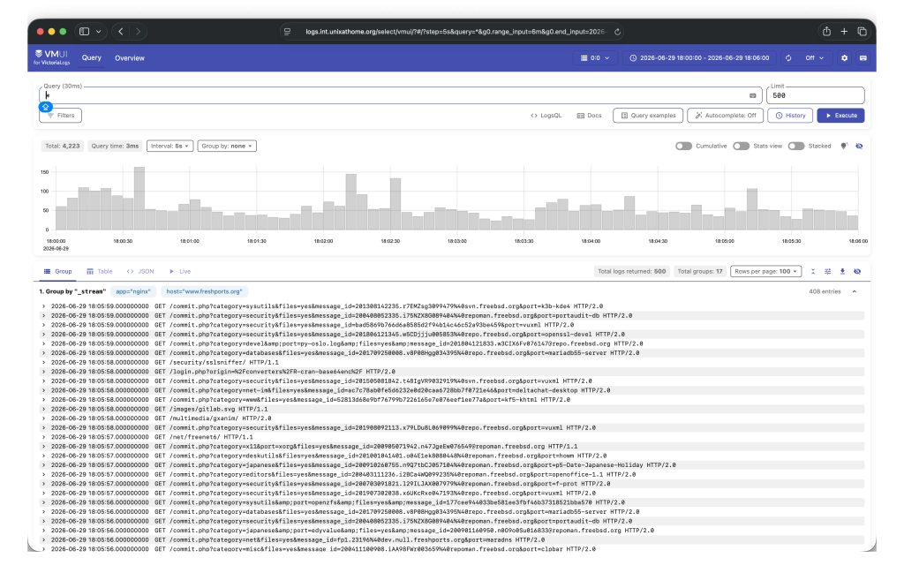Click the blue pin marker under query field
The width and height of the screenshot is (904, 588).
[46, 107]
